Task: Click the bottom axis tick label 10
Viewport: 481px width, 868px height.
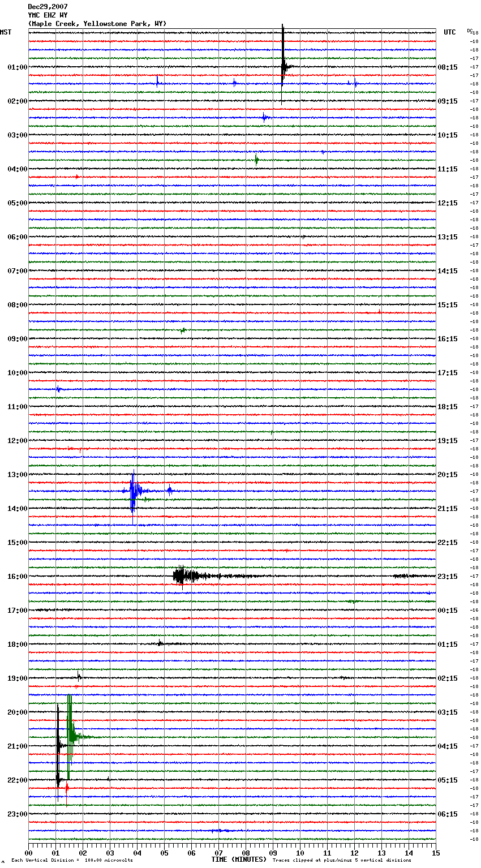Action: click(300, 852)
